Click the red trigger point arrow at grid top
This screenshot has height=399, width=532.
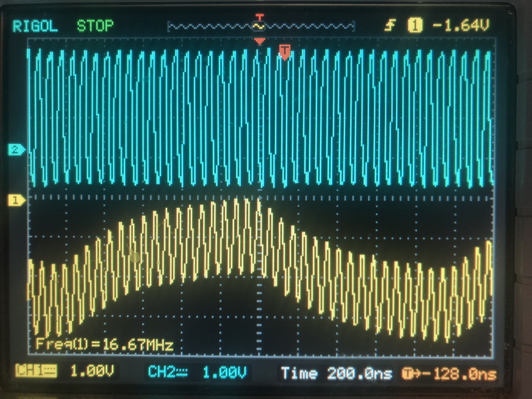pos(260,41)
